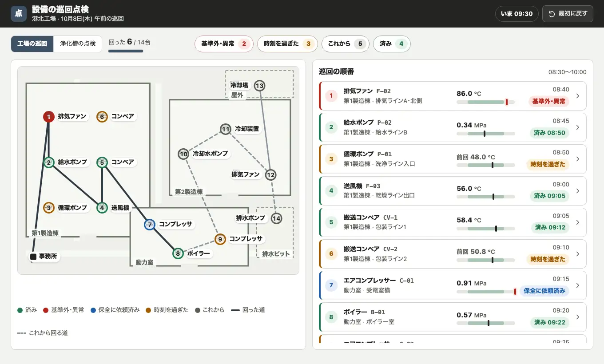Click the 済み 08:50 status badge
The image size is (604, 364).
click(549, 133)
